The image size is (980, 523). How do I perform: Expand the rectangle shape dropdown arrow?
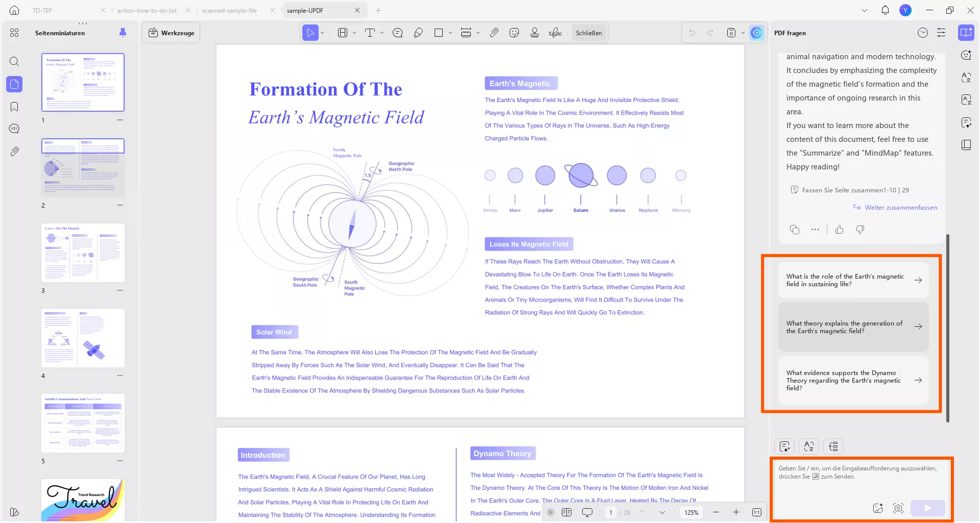[x=450, y=33]
